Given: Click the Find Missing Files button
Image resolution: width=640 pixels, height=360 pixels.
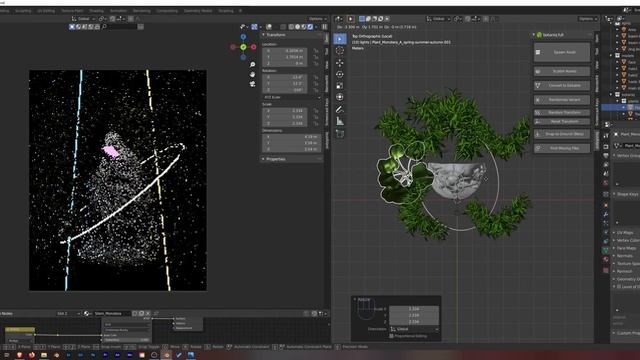Looking at the screenshot, I should point(562,148).
